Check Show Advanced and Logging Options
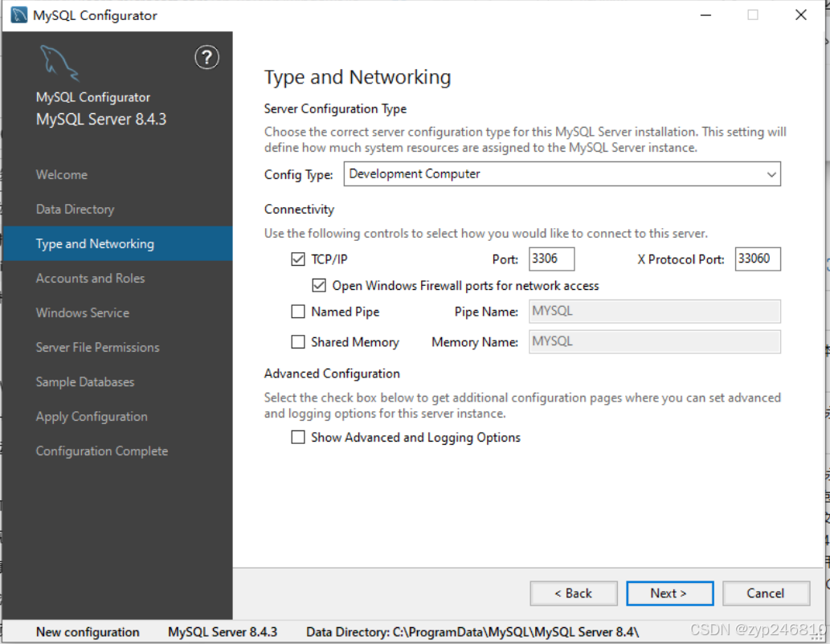Image resolution: width=830 pixels, height=644 pixels. point(298,437)
